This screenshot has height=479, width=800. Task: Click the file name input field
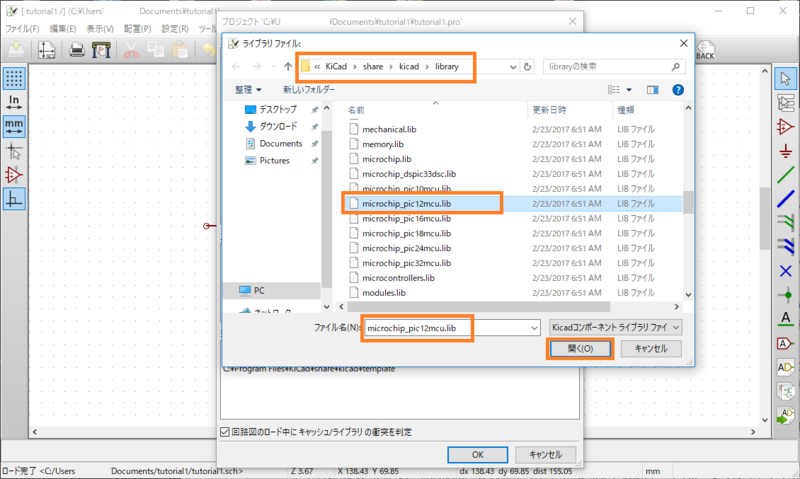(x=452, y=328)
